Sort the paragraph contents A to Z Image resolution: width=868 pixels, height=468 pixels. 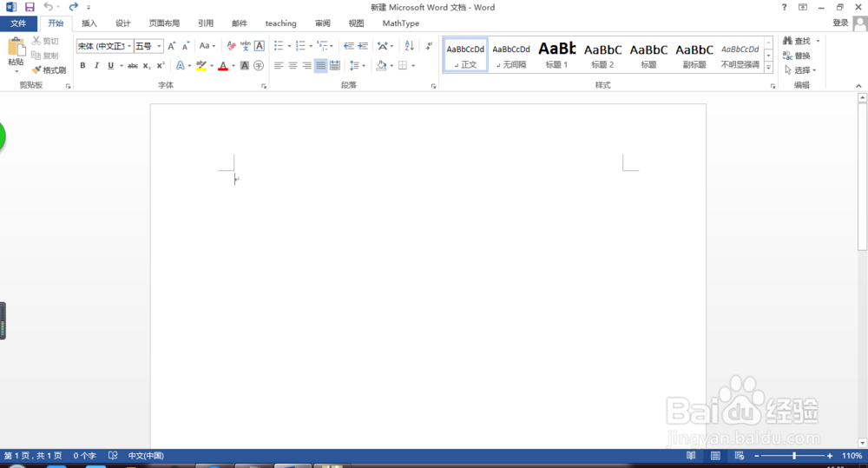(x=409, y=46)
